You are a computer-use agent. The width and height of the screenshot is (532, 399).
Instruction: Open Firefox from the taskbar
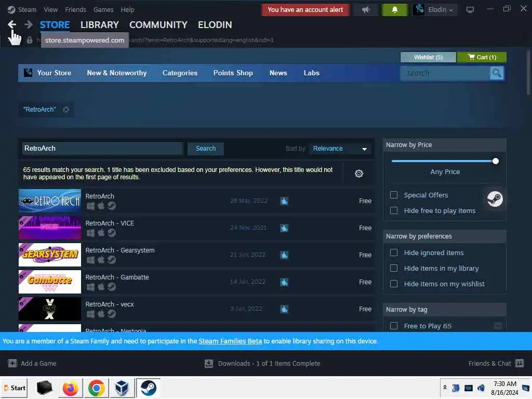pos(71,388)
